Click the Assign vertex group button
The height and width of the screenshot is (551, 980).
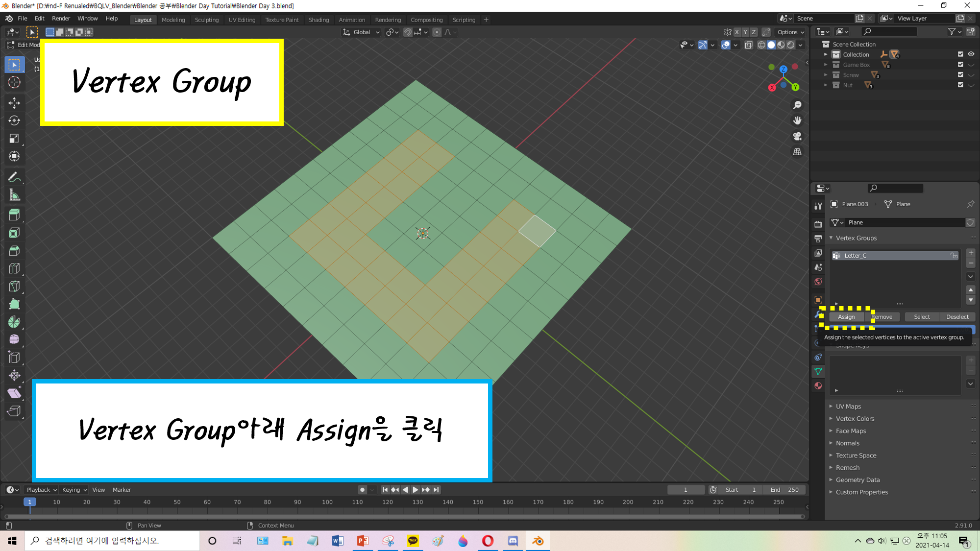[846, 317]
